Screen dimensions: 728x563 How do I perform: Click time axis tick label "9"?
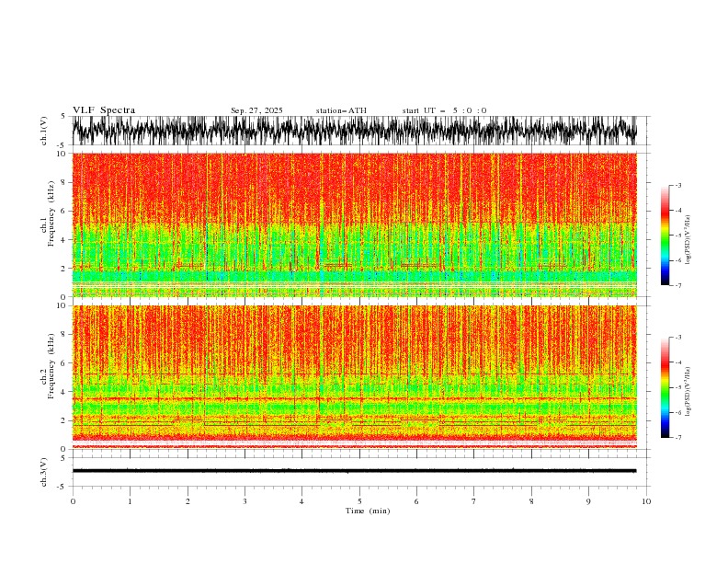click(588, 501)
